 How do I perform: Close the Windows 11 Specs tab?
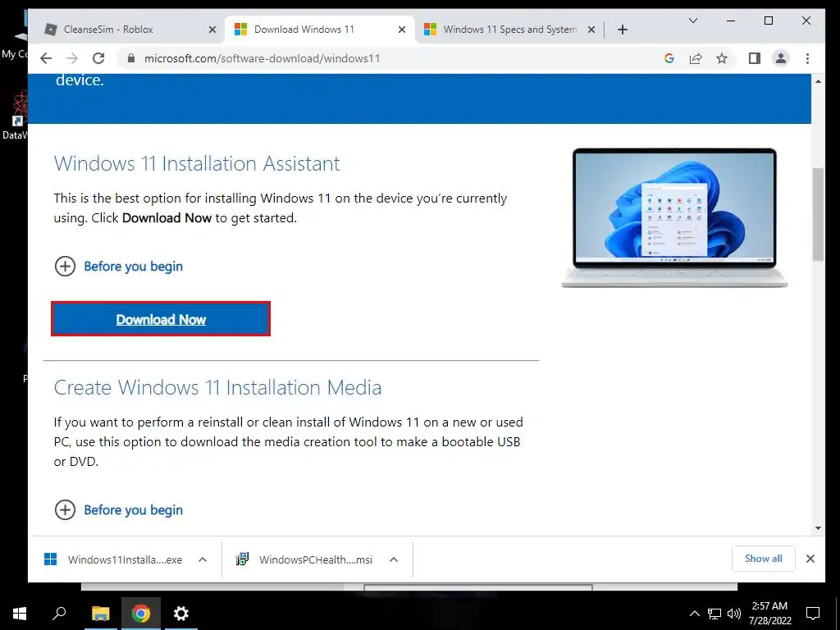(591, 30)
